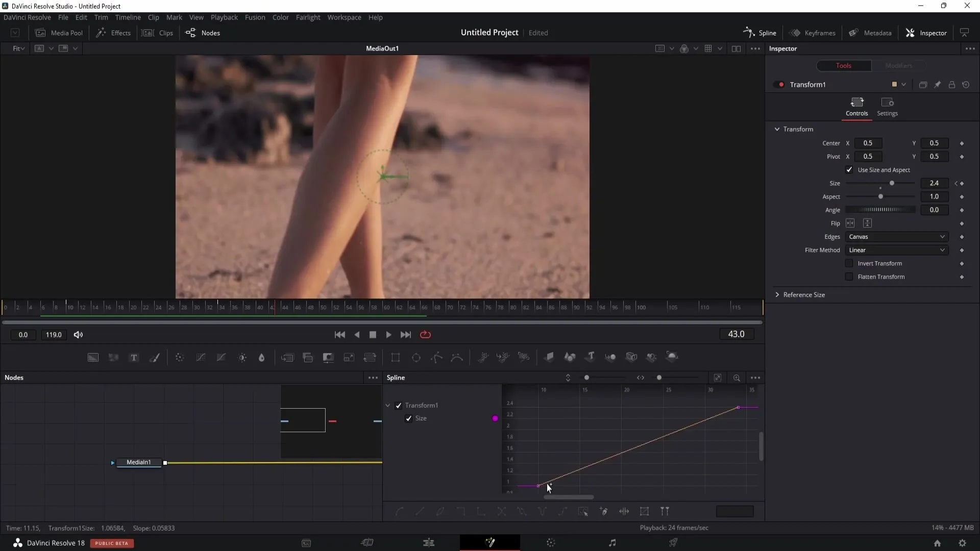The height and width of the screenshot is (551, 980).
Task: Open the Edges Canvas dropdown
Action: coord(897,237)
